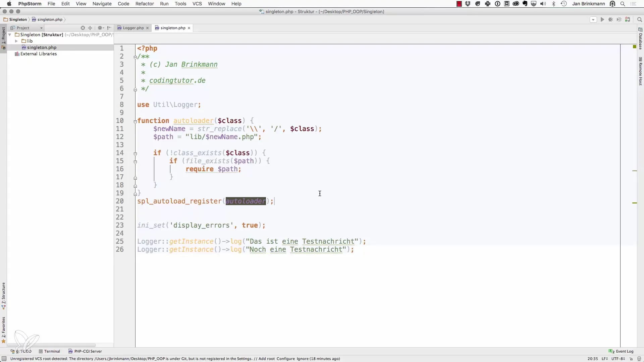Click the 20:35 caret position indicator

593,359
